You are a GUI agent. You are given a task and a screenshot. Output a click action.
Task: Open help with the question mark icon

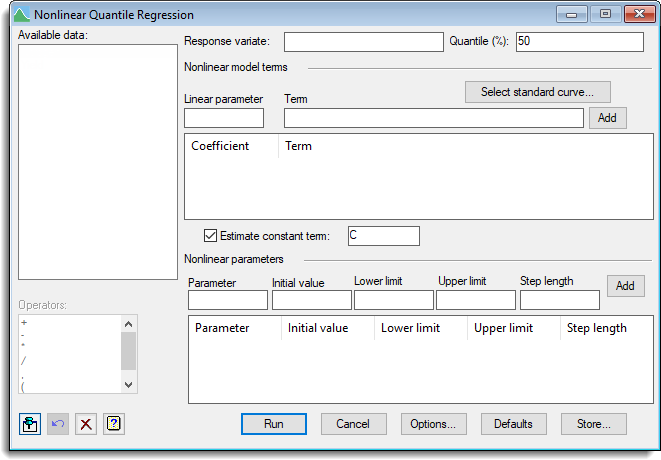114,424
